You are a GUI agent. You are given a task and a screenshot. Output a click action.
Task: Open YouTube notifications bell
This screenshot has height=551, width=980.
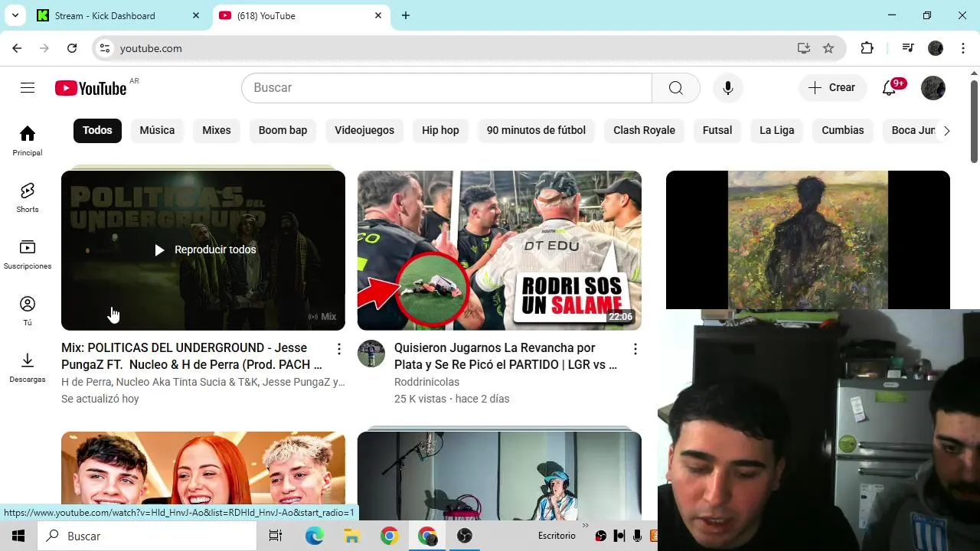(889, 88)
